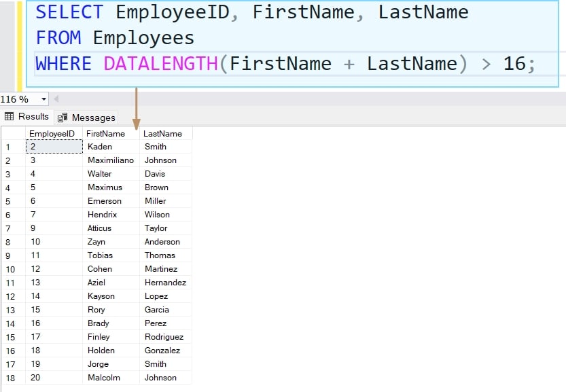The height and width of the screenshot is (392, 566).
Task: Select the Zayn first name cell
Action: tap(111, 242)
